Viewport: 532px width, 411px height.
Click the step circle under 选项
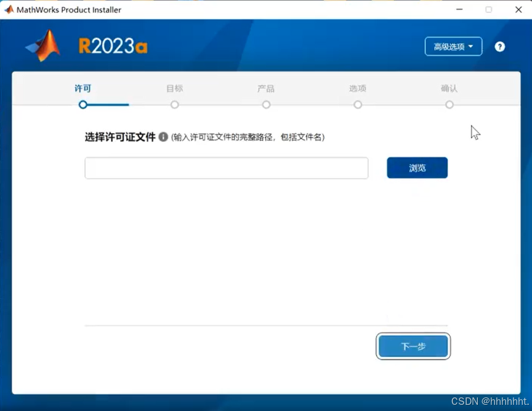pyautogui.click(x=358, y=105)
